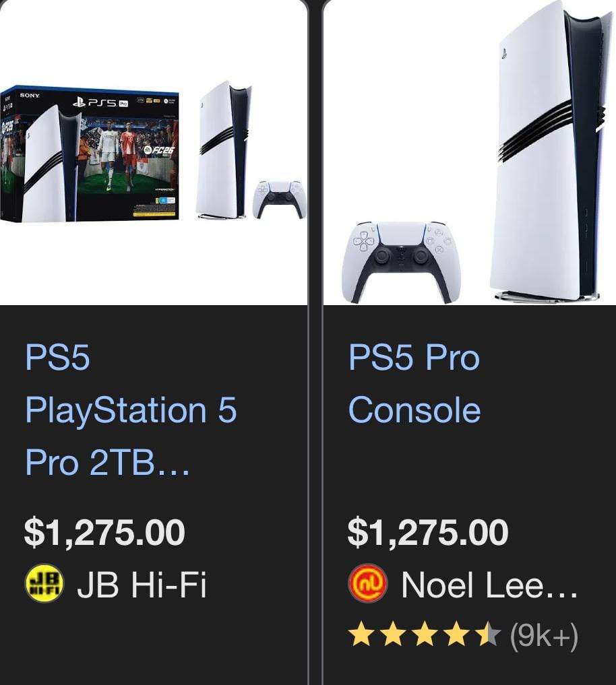Click the large PS5 Pro console image
Viewport: 616px width, 685px height.
click(550, 153)
